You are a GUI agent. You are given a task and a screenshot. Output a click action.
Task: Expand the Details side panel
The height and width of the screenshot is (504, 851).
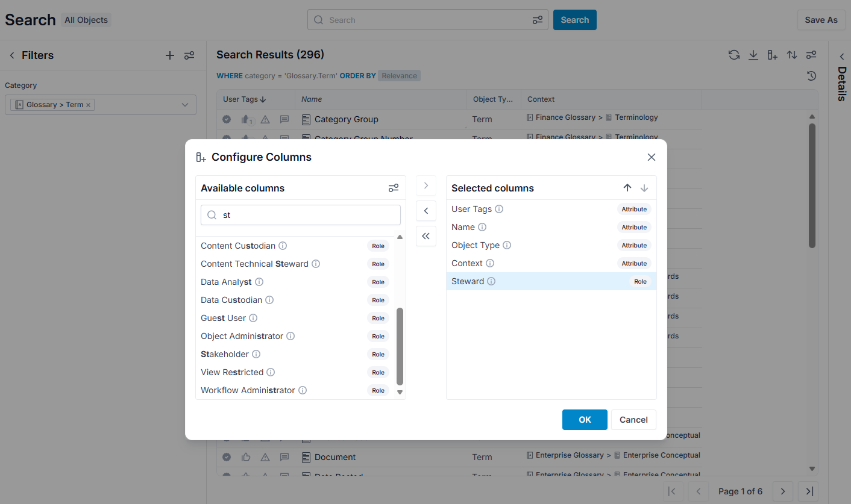pyautogui.click(x=842, y=57)
